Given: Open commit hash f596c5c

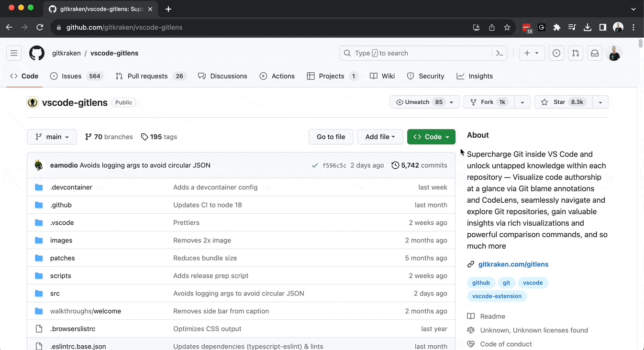Looking at the screenshot, I should [x=334, y=165].
